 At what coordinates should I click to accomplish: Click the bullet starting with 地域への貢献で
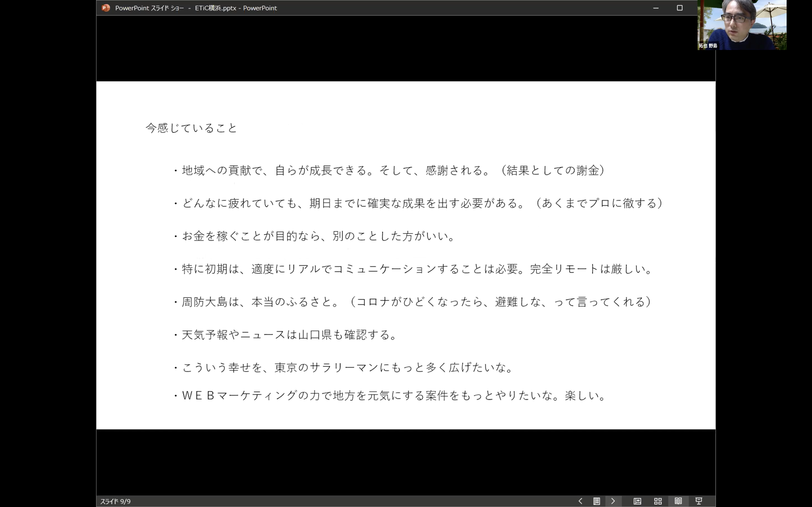(392, 170)
